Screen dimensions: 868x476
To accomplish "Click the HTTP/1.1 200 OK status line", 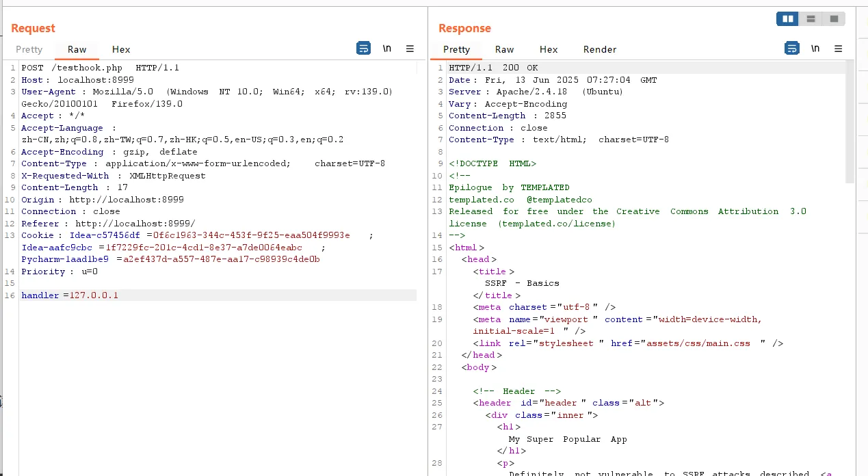I will point(493,68).
